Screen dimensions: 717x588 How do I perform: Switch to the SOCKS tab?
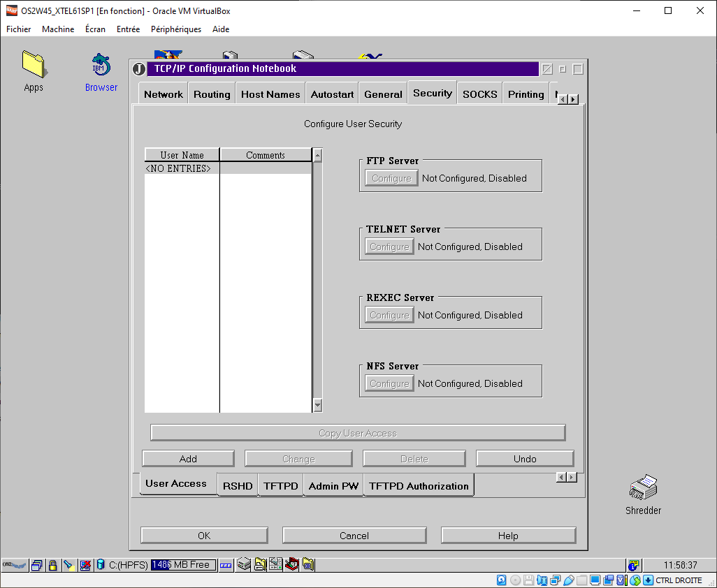point(479,94)
